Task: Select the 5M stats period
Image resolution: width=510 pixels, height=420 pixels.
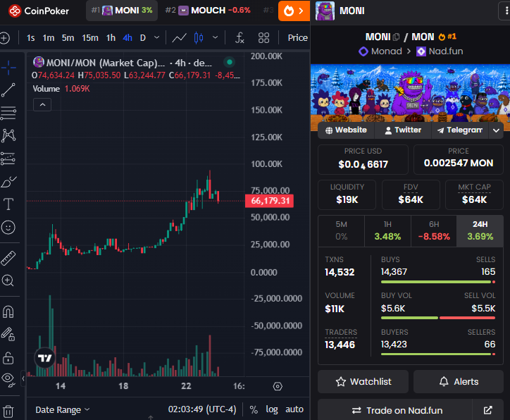Action: 341,230
